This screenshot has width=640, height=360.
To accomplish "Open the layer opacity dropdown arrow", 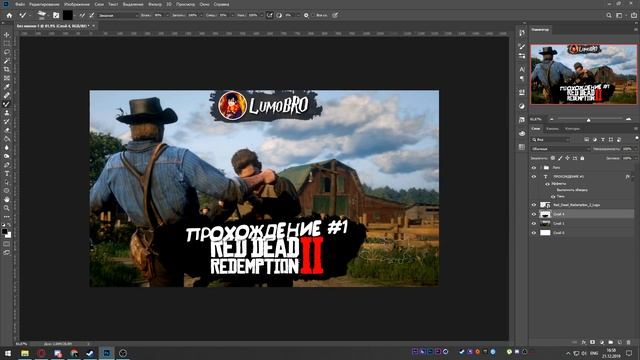I will [x=635, y=149].
